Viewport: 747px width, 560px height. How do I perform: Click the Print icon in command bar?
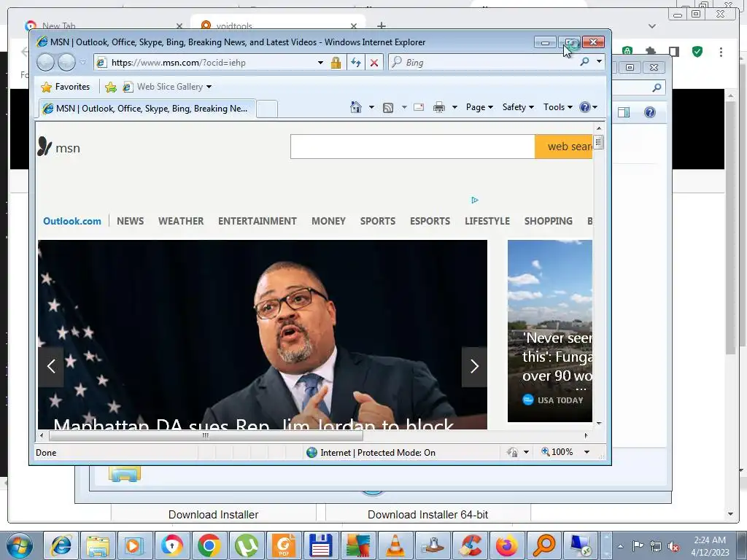438,108
